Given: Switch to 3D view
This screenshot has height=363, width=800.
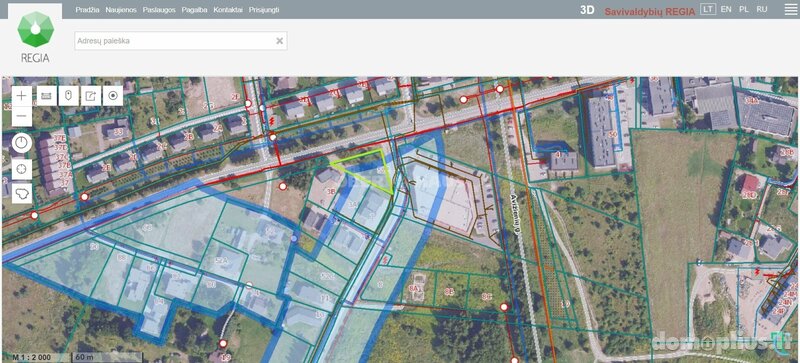Looking at the screenshot, I should 587,10.
